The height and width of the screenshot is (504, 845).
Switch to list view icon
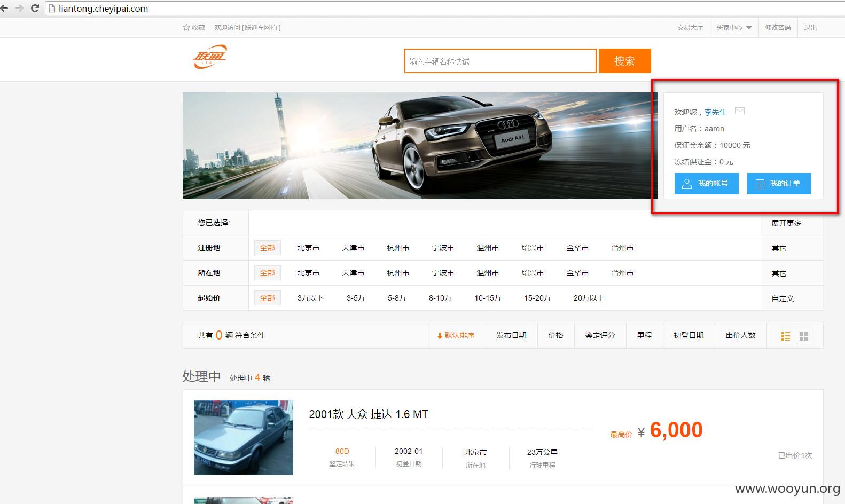tap(786, 336)
